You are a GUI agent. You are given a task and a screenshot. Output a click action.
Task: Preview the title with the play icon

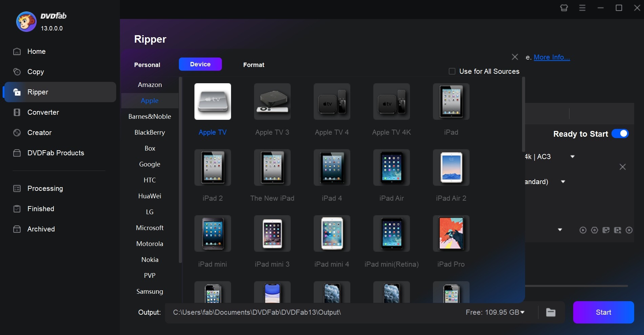583,230
